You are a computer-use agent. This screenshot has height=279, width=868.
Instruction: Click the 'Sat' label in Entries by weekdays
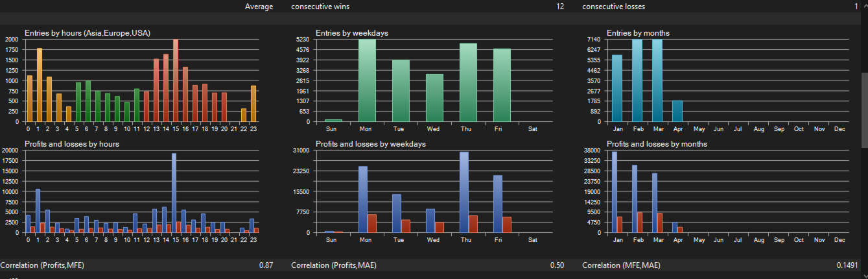pyautogui.click(x=533, y=129)
